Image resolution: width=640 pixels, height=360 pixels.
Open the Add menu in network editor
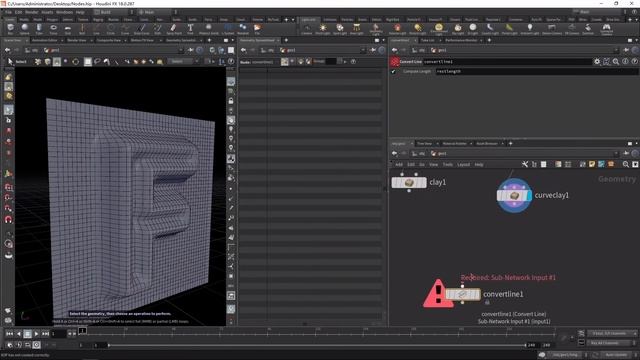point(399,164)
